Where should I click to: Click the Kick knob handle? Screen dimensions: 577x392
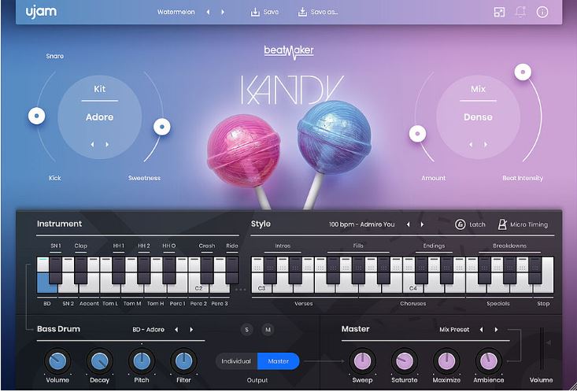tap(37, 116)
